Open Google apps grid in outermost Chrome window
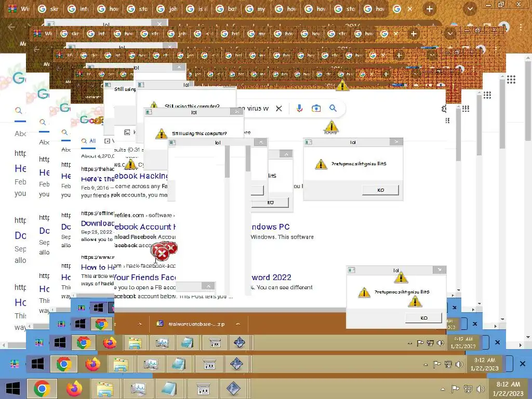 (x=511, y=79)
